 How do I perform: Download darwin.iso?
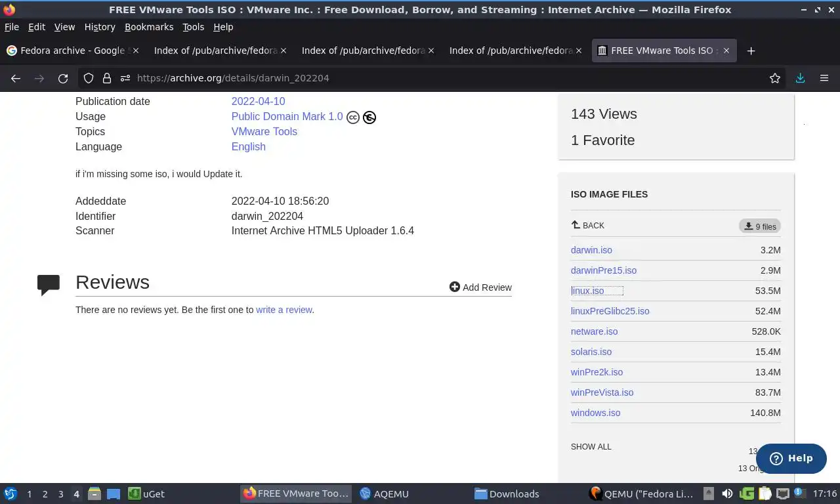(591, 250)
